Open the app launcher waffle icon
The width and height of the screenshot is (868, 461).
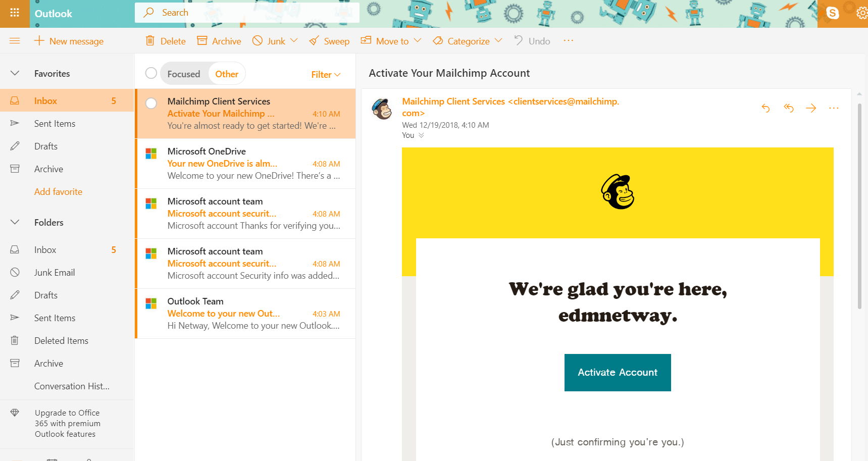click(x=15, y=13)
